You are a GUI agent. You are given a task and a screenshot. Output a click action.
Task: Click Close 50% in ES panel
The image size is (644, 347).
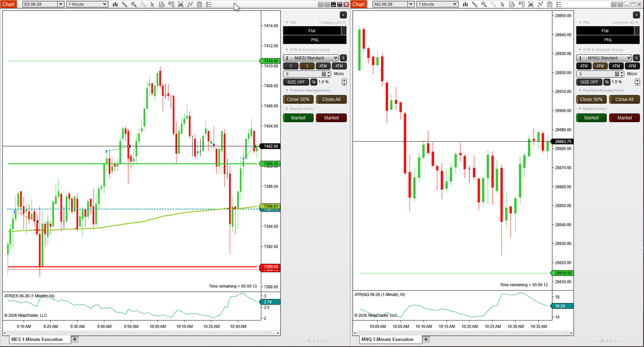298,99
